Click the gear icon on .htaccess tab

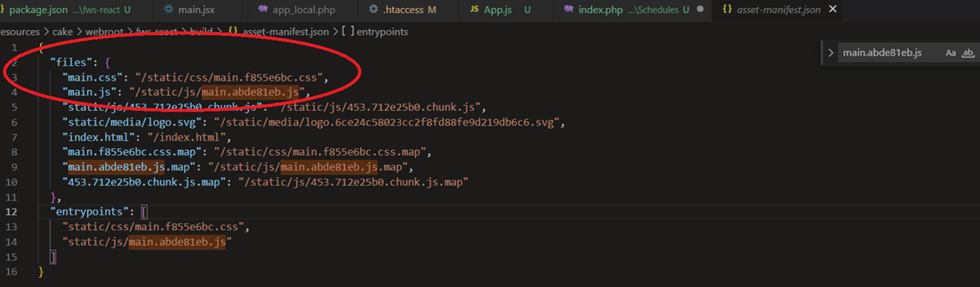pyautogui.click(x=373, y=10)
